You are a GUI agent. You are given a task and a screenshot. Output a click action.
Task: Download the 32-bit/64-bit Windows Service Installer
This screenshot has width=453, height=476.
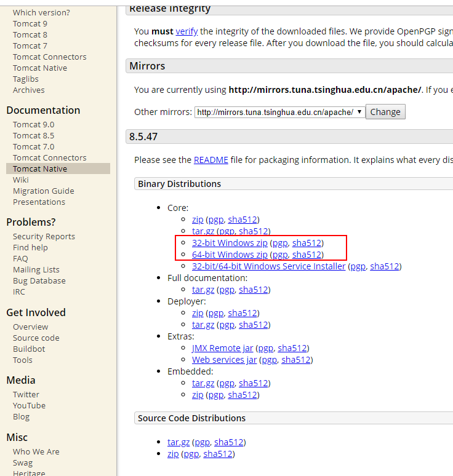(268, 266)
